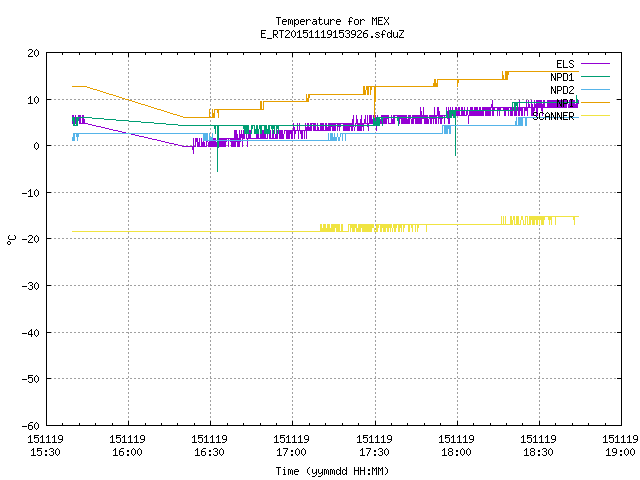Click the SCANNER legend label
The width and height of the screenshot is (640, 480).
pyautogui.click(x=553, y=116)
